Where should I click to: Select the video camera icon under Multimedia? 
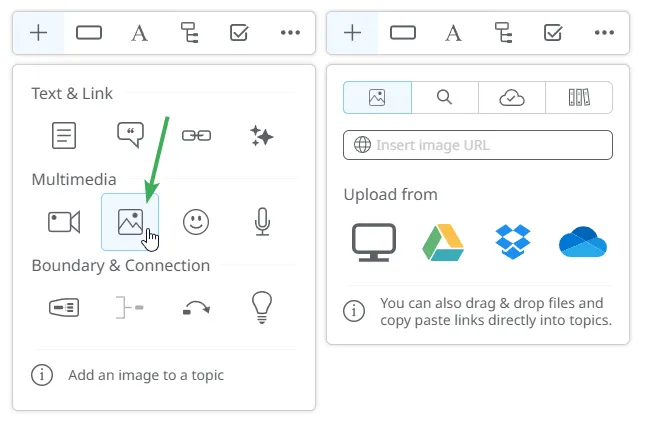click(64, 222)
